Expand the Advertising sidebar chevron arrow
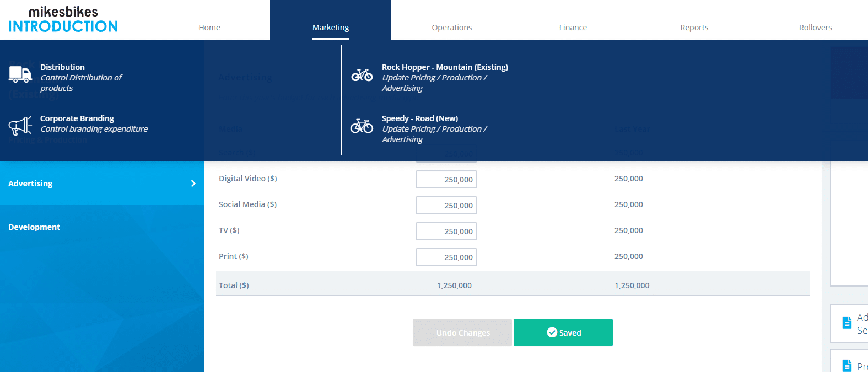 click(193, 184)
